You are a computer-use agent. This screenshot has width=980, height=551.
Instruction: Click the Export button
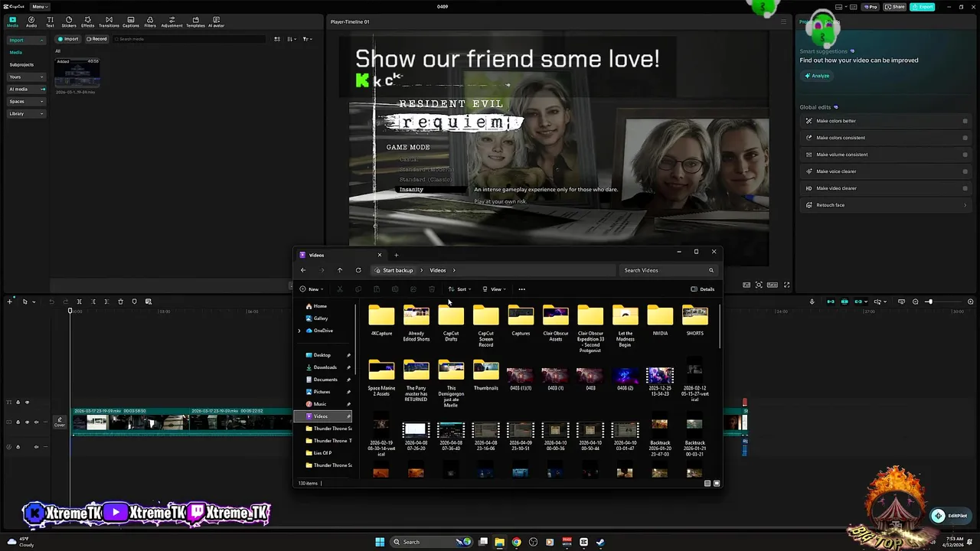coord(923,7)
